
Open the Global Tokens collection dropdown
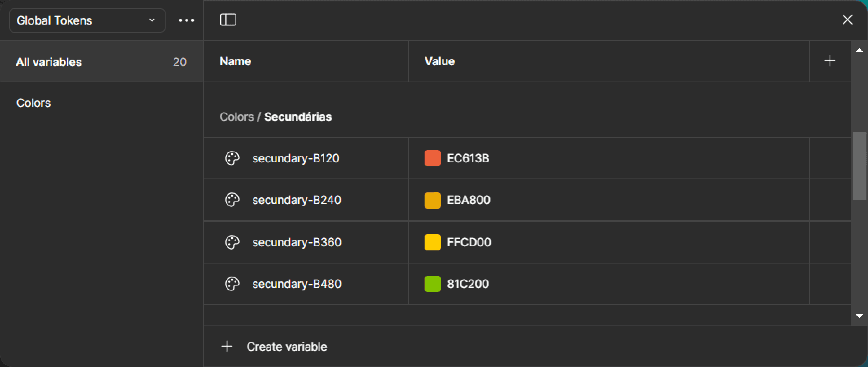click(x=87, y=20)
